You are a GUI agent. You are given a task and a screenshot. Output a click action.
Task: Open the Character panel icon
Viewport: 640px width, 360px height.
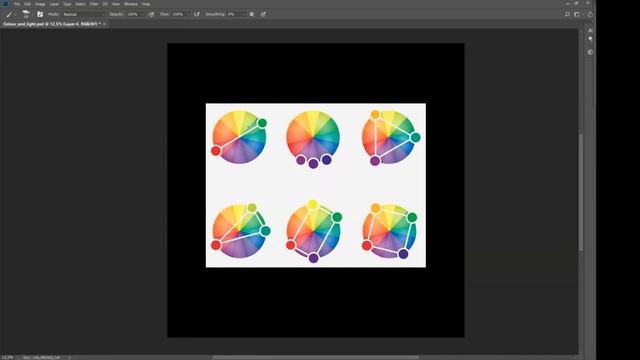click(590, 31)
